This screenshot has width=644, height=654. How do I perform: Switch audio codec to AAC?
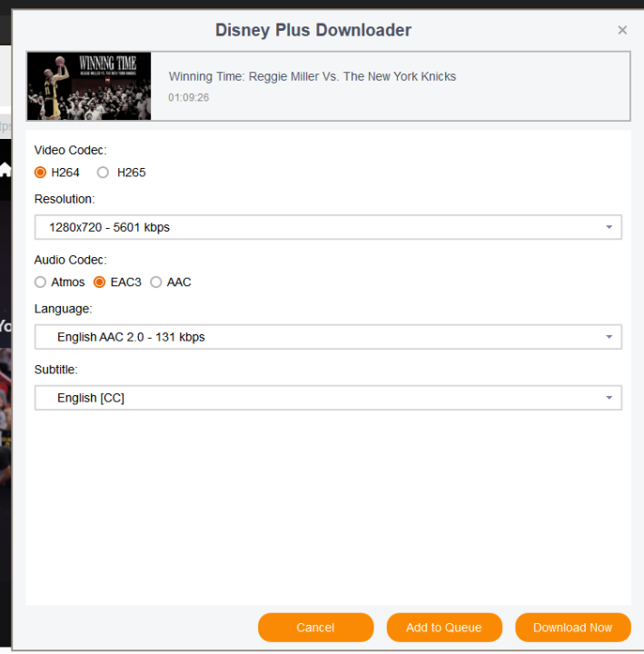click(x=156, y=282)
